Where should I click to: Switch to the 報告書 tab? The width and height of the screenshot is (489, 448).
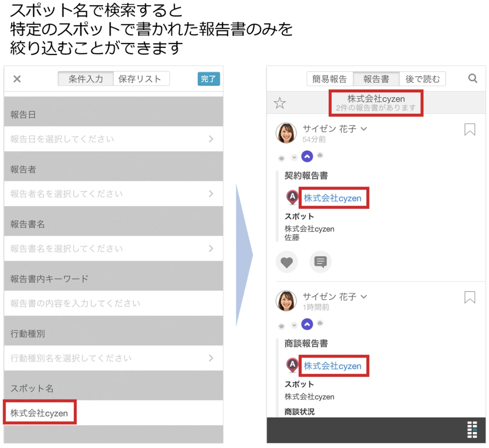point(376,79)
